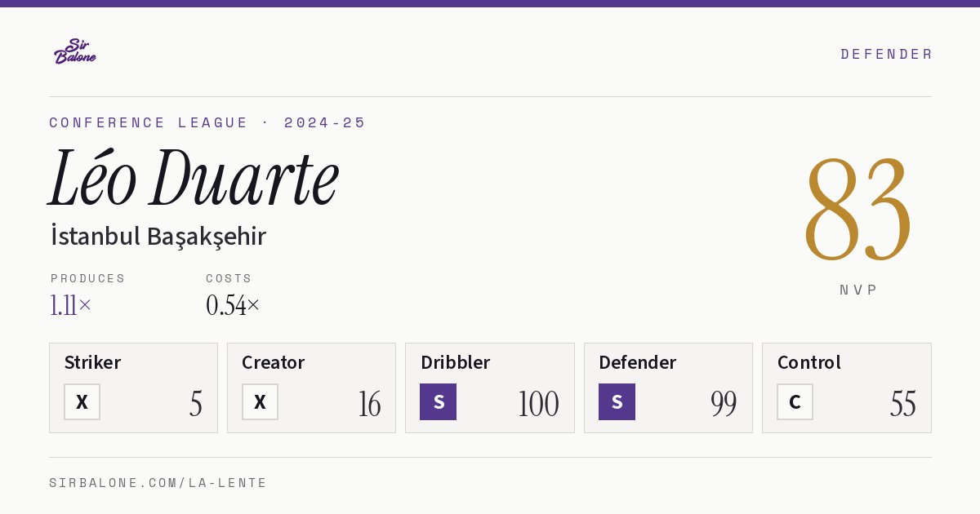Click the DEFENDER position label in the header
The image size is (980, 514).
coord(886,54)
